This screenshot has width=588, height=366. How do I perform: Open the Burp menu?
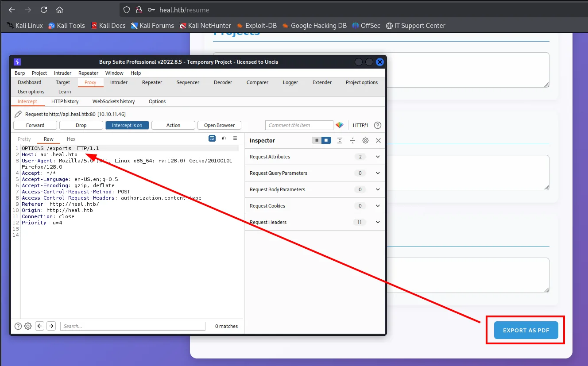20,73
